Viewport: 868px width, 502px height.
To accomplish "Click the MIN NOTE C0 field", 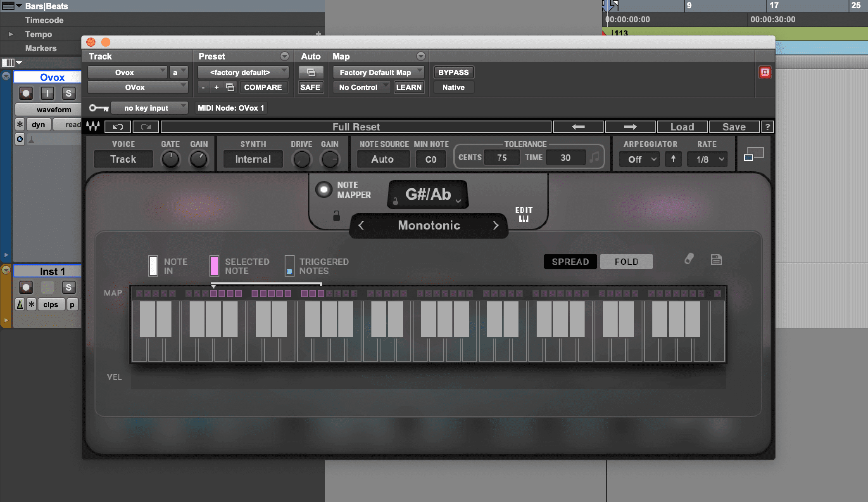I will pyautogui.click(x=430, y=159).
